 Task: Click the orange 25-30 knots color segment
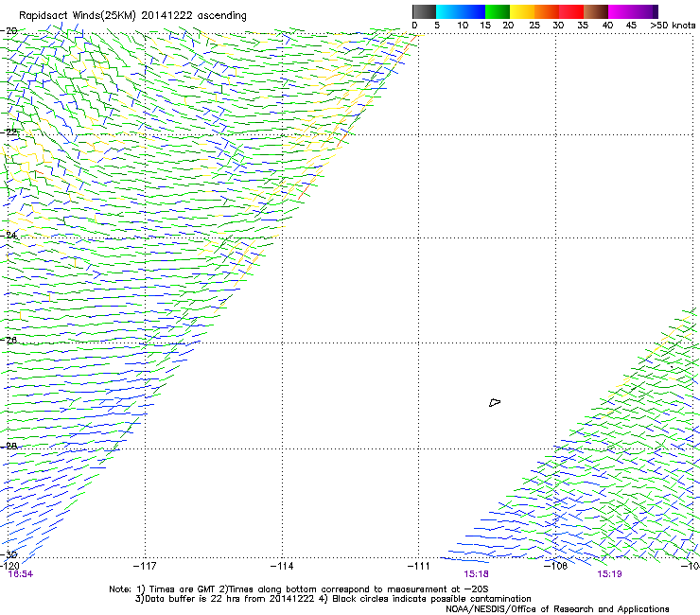click(x=547, y=11)
